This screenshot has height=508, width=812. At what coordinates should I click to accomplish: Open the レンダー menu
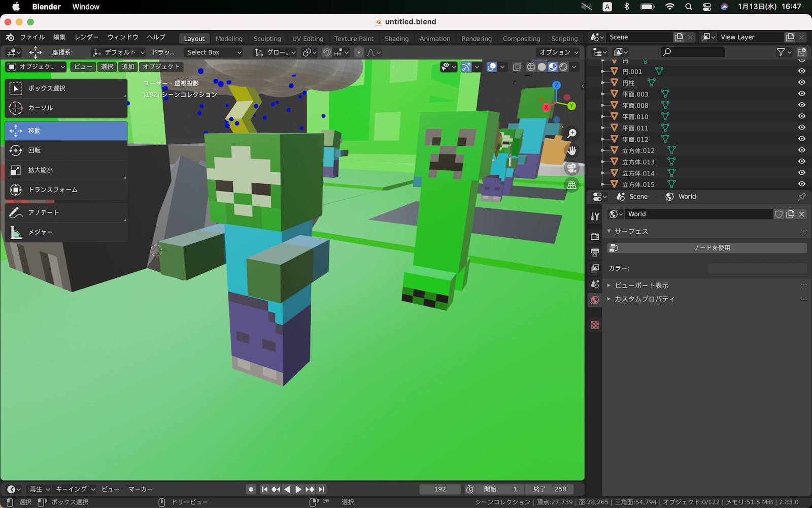86,37
